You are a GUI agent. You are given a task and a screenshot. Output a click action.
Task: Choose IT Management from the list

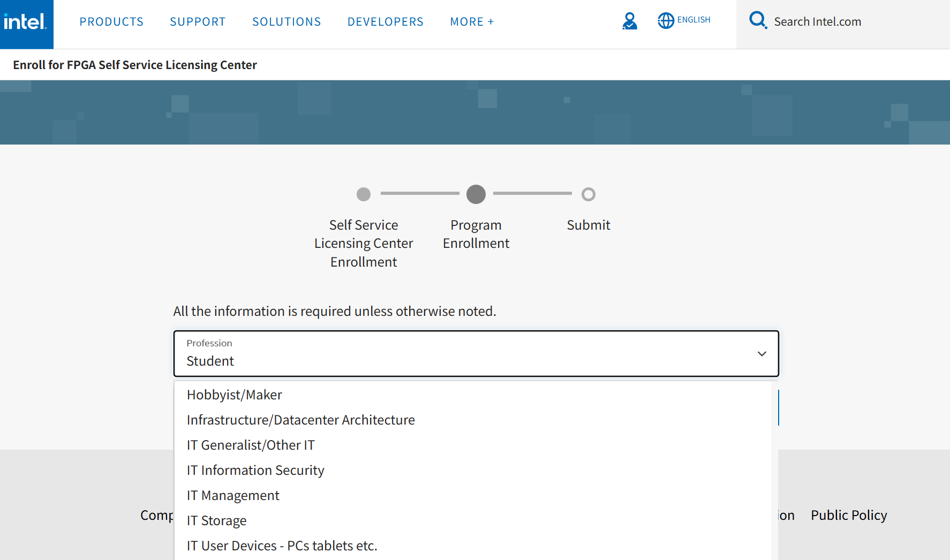(233, 495)
